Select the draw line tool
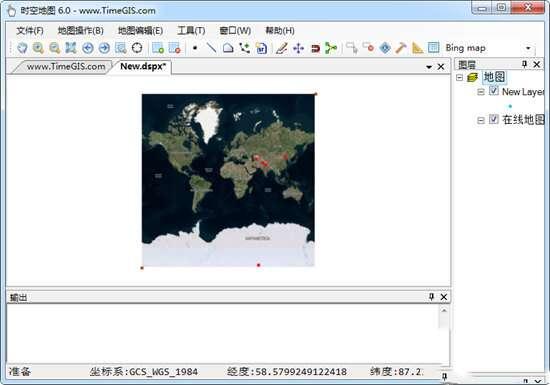Image resolution: width=550 pixels, height=385 pixels. click(x=211, y=48)
